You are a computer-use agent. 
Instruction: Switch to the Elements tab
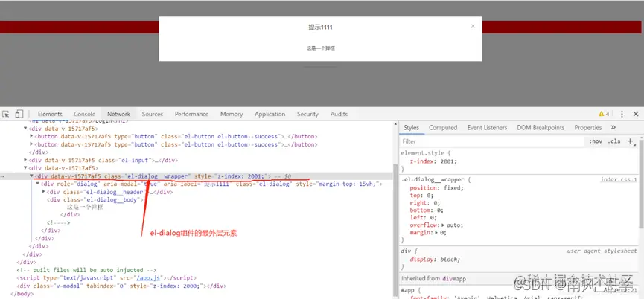50,114
